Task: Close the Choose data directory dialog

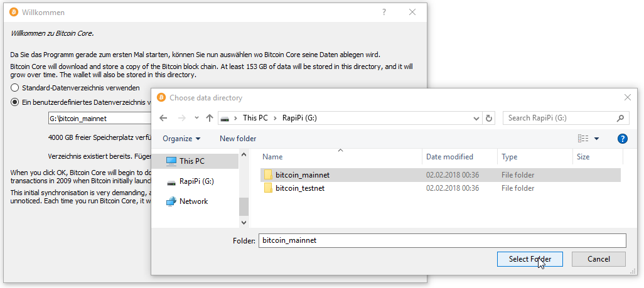Action: (627, 97)
